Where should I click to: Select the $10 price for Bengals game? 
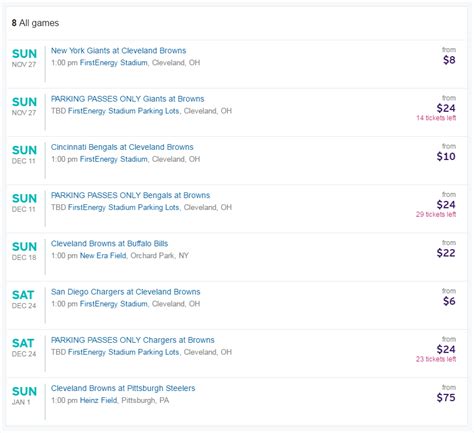click(x=446, y=156)
